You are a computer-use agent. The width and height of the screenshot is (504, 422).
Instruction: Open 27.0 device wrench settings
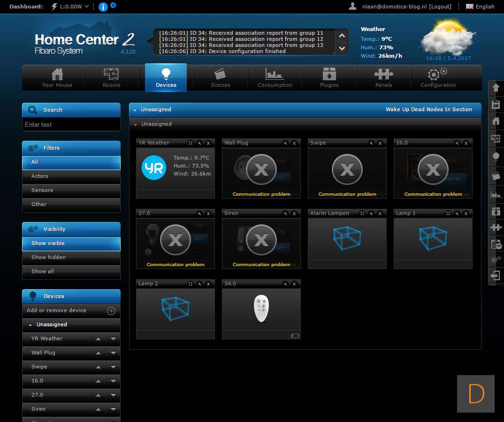[199, 214]
